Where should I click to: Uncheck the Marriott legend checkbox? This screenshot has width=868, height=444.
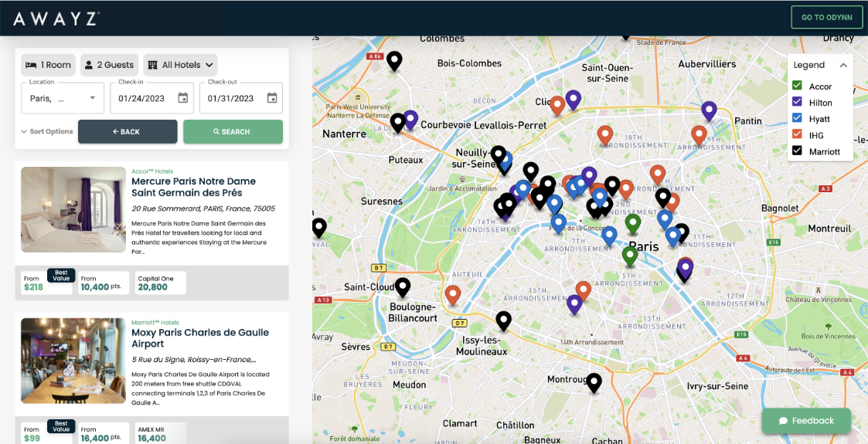tap(797, 151)
